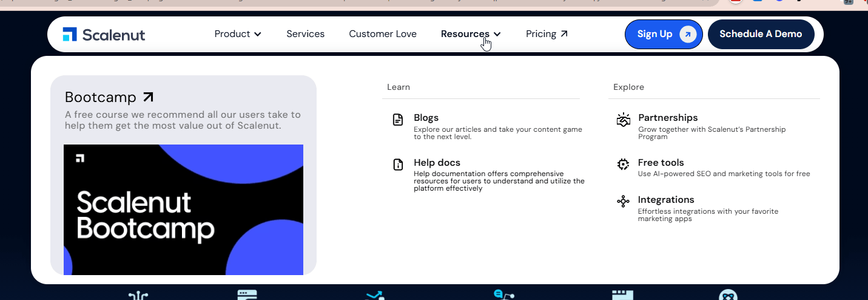Click the Partnerships handshake icon
Screen dimensions: 868x300
pyautogui.click(x=623, y=120)
